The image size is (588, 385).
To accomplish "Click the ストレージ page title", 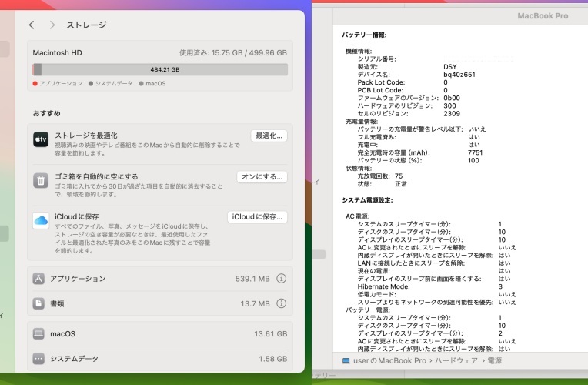I will tap(87, 25).
